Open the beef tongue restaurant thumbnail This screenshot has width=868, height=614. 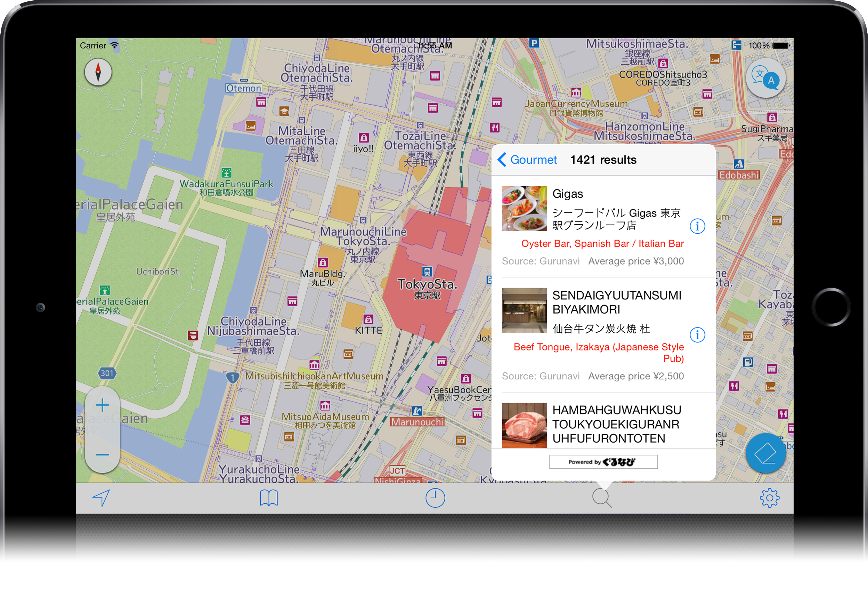click(x=524, y=310)
